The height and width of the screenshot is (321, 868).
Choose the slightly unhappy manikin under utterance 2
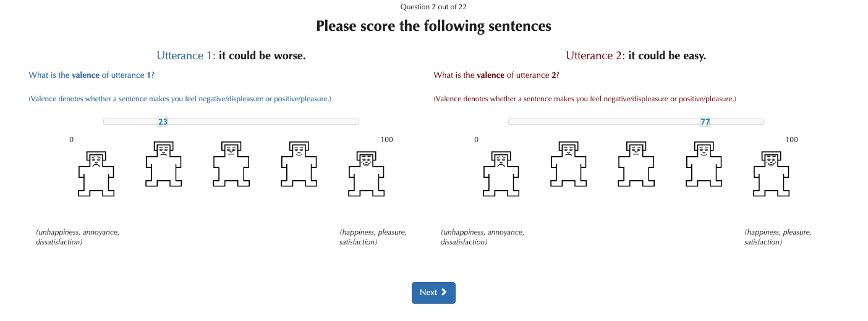point(568,164)
